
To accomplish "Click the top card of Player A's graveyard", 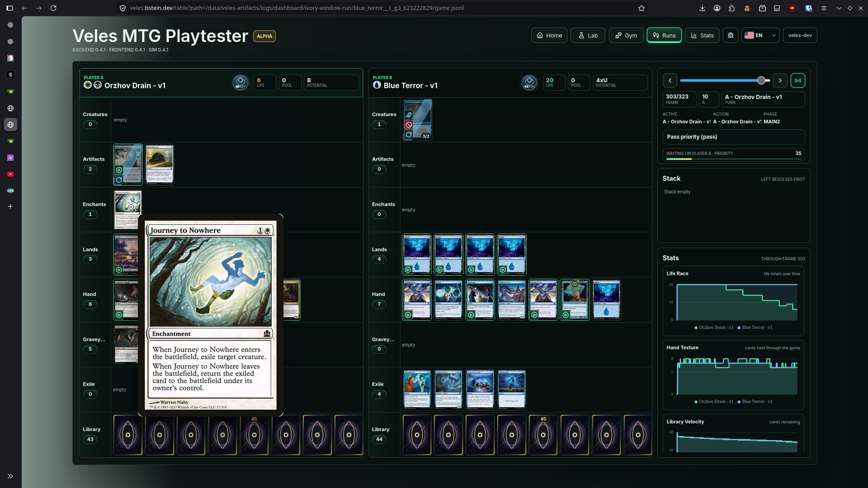I will [126, 345].
